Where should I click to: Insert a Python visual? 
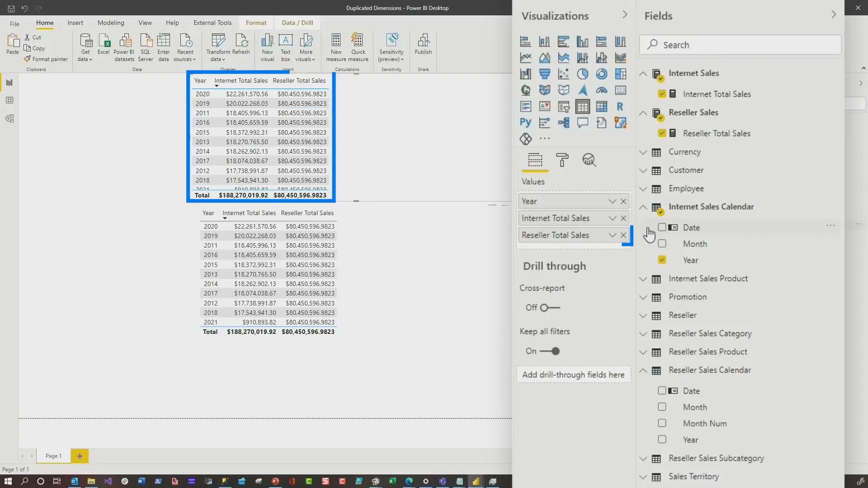pyautogui.click(x=525, y=122)
